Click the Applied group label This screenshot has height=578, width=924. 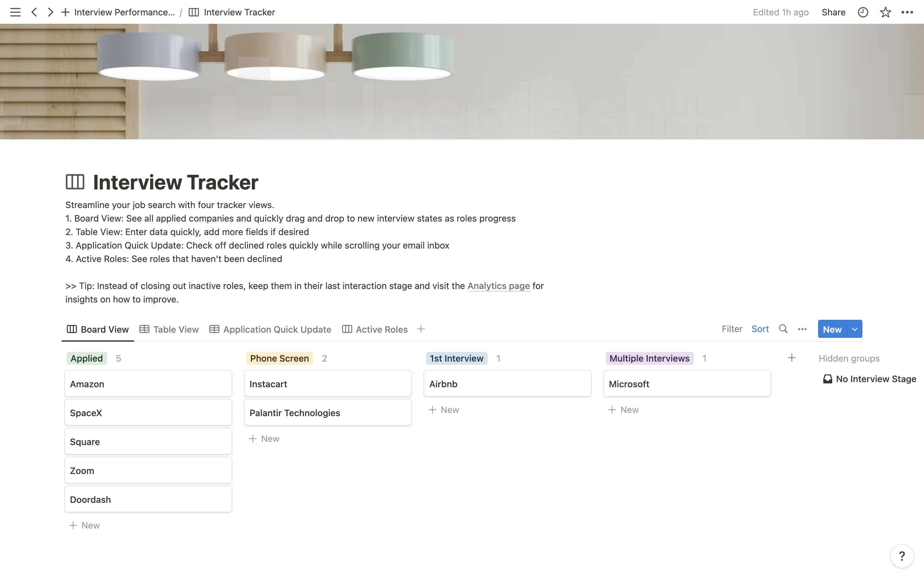tap(87, 358)
